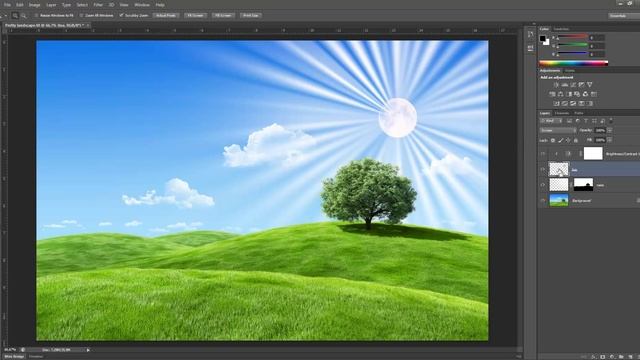Image resolution: width=640 pixels, height=360 pixels.
Task: Add a Vibrance adjustment
Action: pyautogui.click(x=590, y=84)
